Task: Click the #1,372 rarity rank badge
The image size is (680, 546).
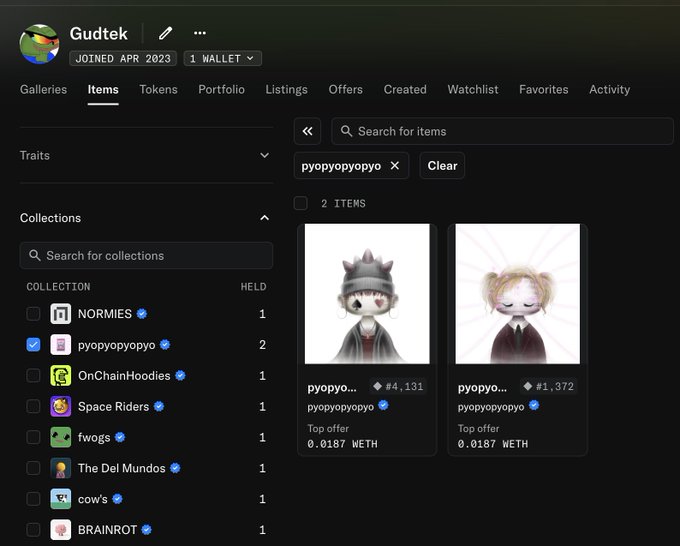Action: pos(549,386)
